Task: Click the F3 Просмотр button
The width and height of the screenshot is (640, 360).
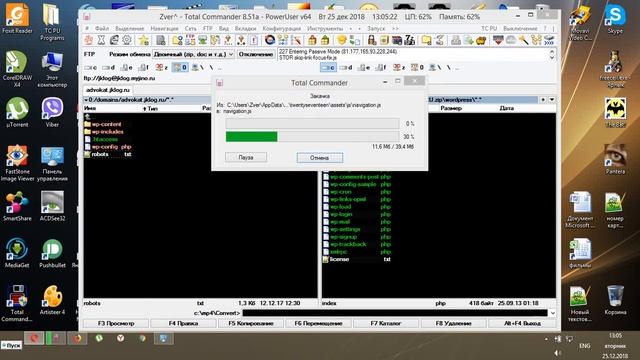Action: (116, 323)
